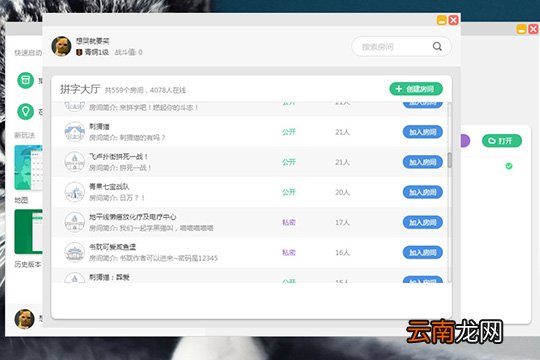Select room name 青果七宝战队
Viewport: 540px width, 360px height.
pos(109,187)
